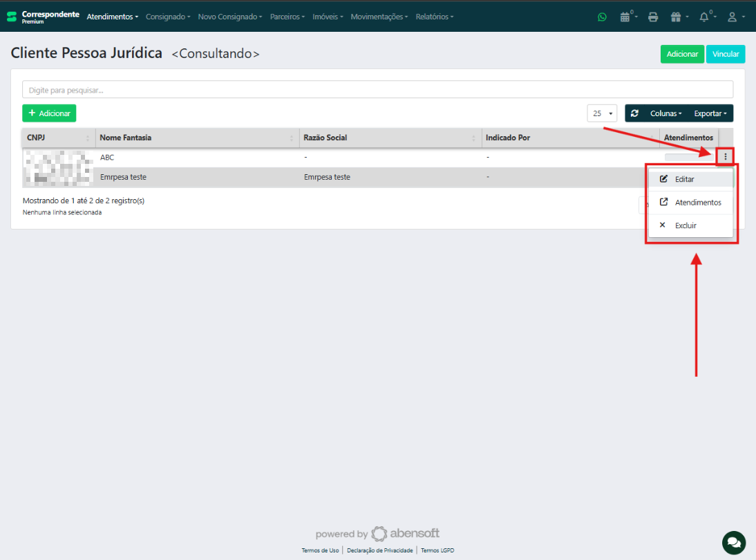Viewport: 756px width, 560px height.
Task: Click the search field 'Digite para pesquisar'
Action: (377, 90)
